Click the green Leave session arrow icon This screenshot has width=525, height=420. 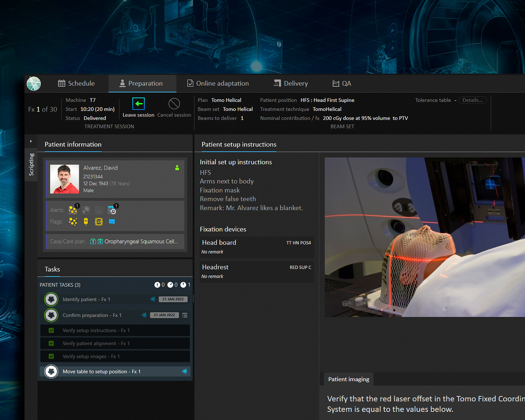[x=138, y=104]
